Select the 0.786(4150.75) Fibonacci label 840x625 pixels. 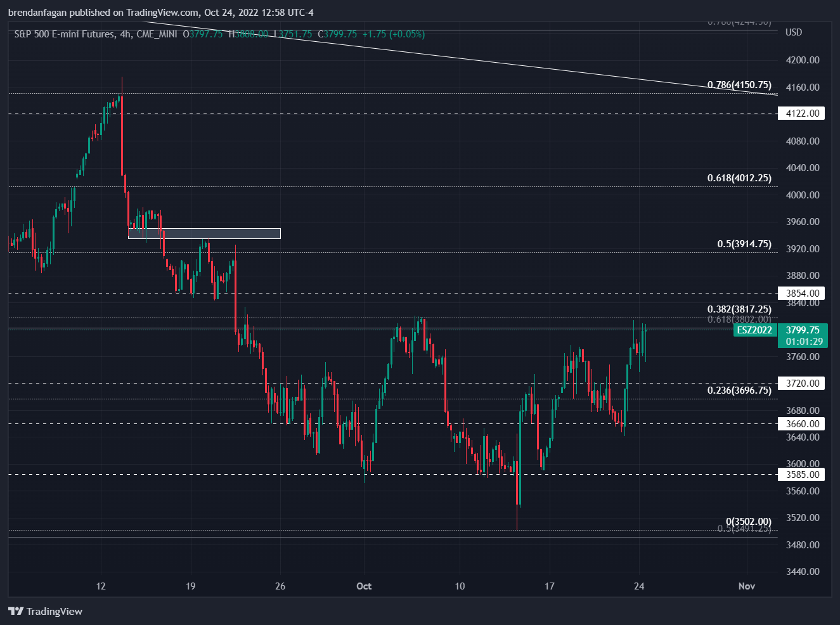[739, 85]
